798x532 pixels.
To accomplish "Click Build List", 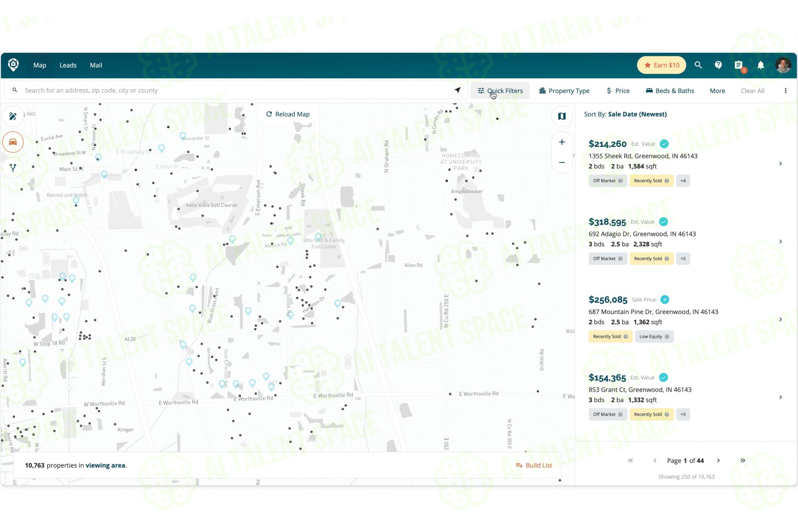I will (534, 465).
